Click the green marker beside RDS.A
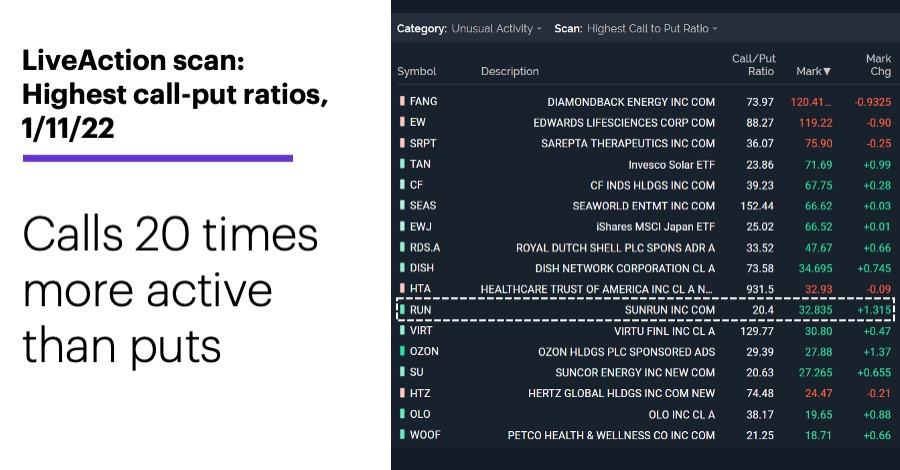The width and height of the screenshot is (900, 470). point(402,247)
